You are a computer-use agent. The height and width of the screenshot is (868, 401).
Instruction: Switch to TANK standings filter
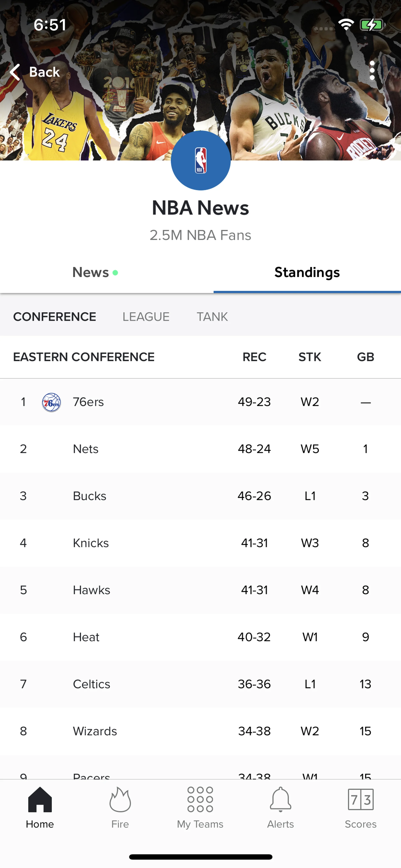point(212,317)
